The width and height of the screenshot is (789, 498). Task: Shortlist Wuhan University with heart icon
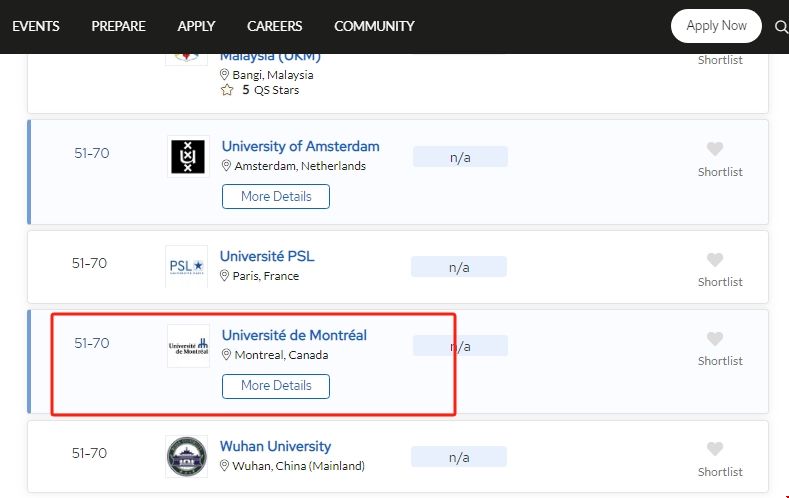coord(714,449)
